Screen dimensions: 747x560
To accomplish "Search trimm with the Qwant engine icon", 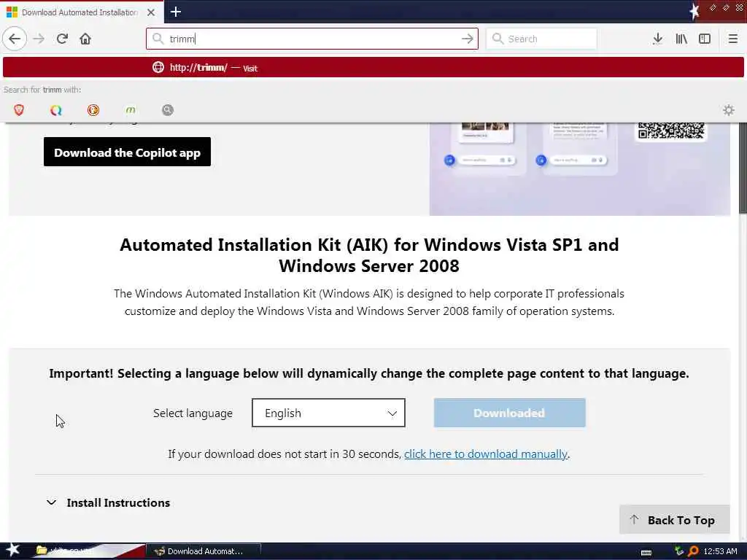I will (x=56, y=110).
